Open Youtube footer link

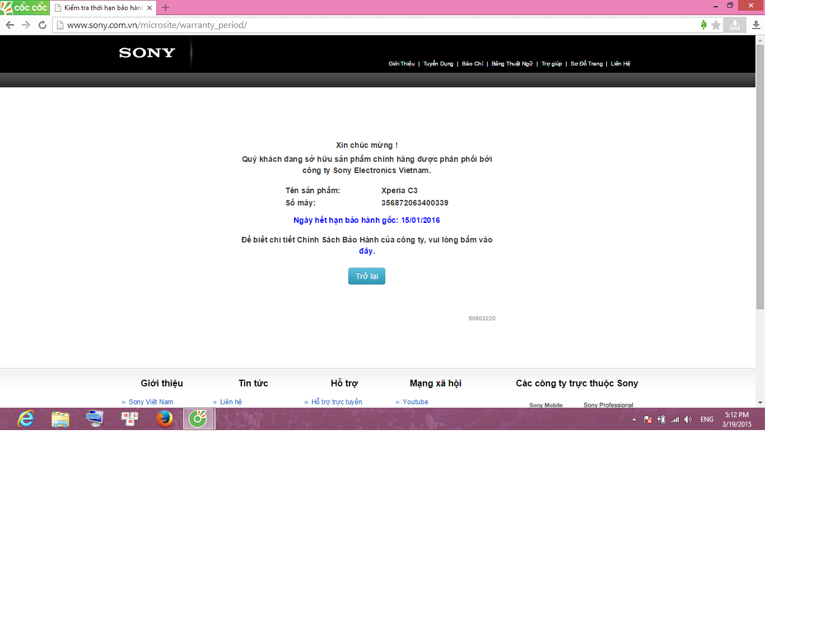[415, 402]
